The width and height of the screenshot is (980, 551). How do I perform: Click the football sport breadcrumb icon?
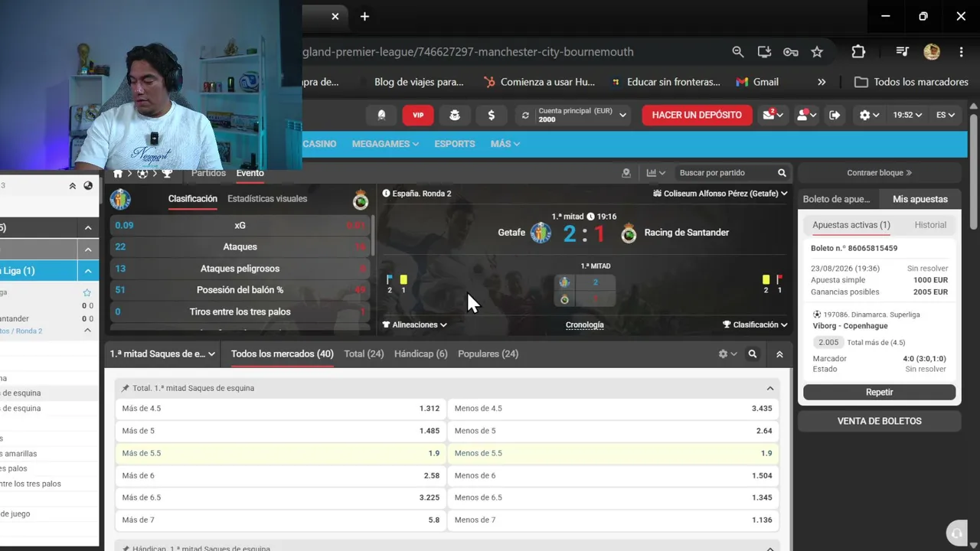[x=142, y=174]
